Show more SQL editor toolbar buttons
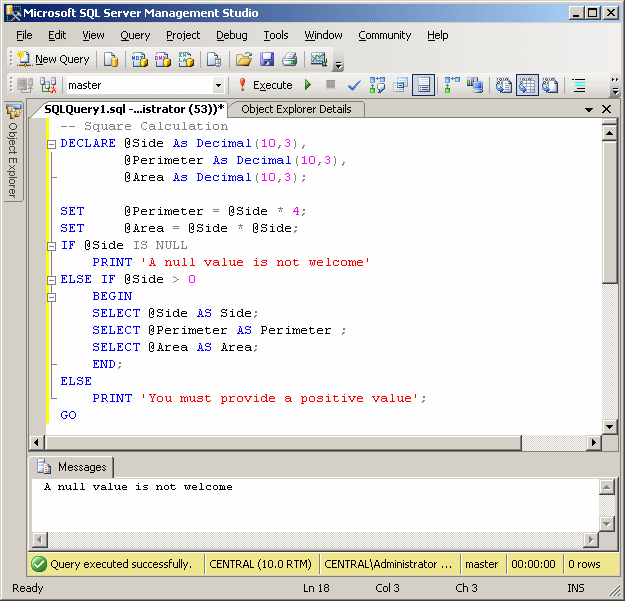Screen dimensions: 625x601 pos(615,86)
